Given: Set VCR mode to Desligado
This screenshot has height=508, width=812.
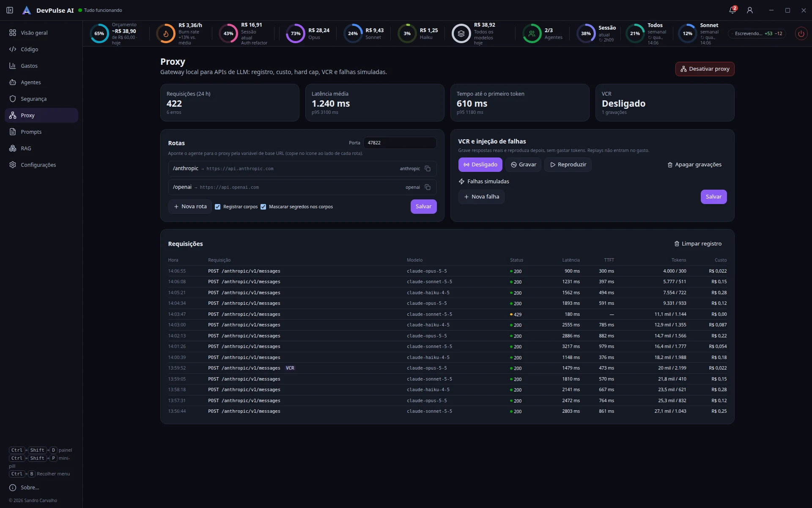Looking at the screenshot, I should (x=480, y=165).
